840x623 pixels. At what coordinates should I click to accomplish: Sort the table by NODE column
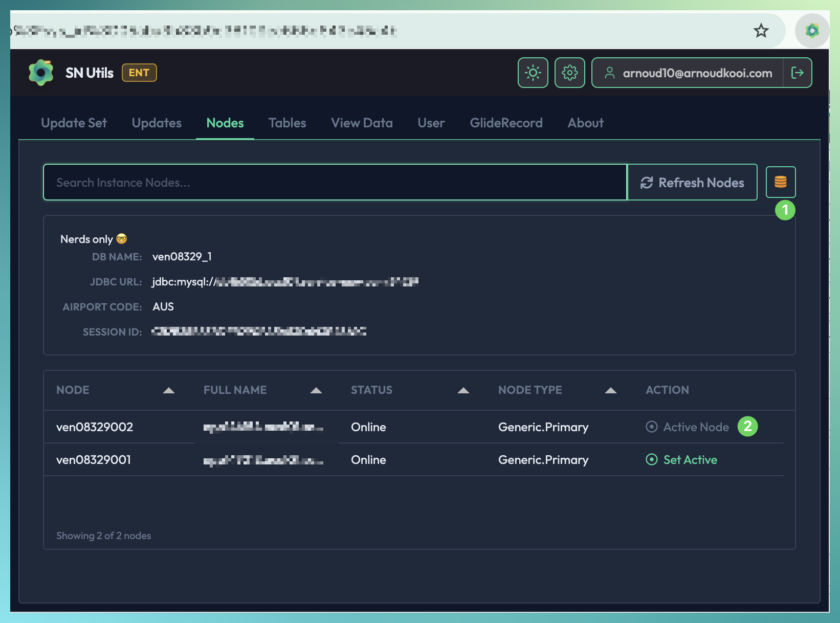click(169, 390)
